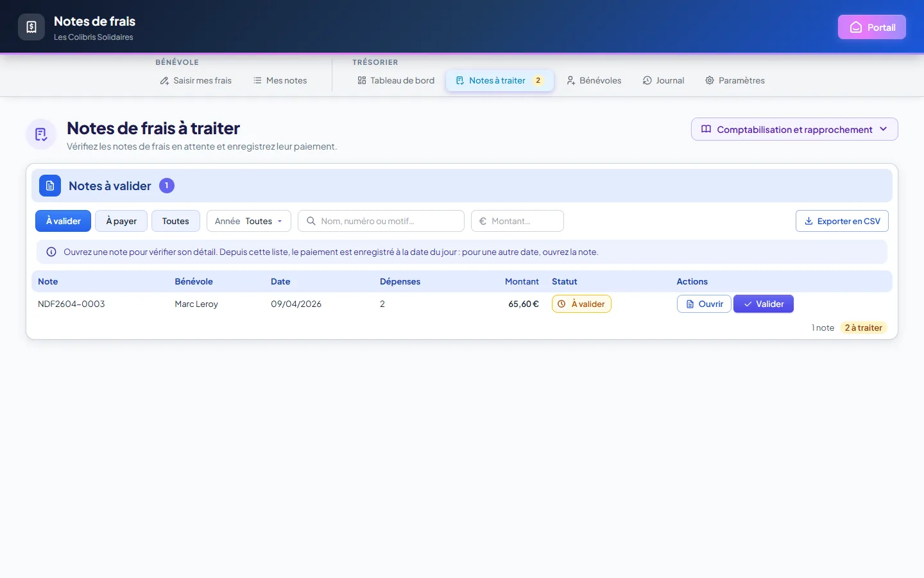
Task: Click the 2 à traiter footer badge
Action: click(x=864, y=328)
